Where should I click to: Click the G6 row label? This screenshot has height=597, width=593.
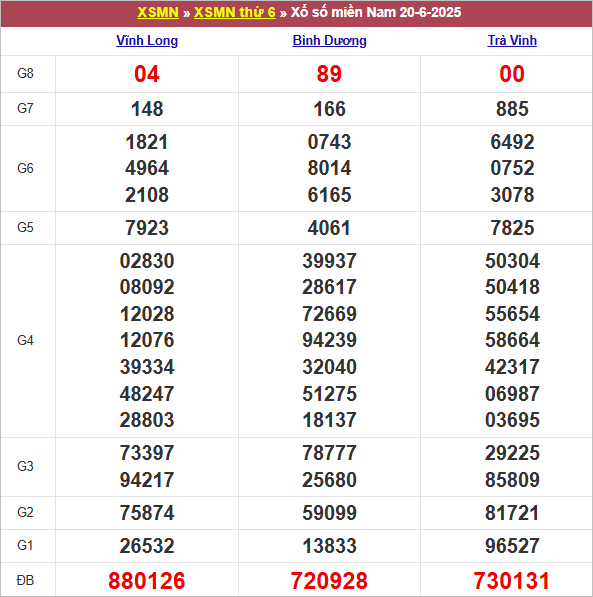26,168
